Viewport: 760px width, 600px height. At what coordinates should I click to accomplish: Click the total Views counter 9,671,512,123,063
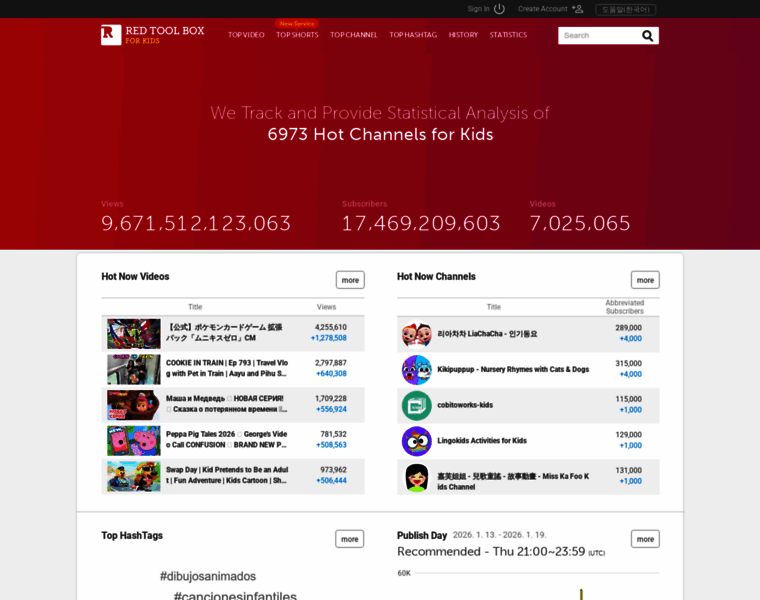pos(196,223)
